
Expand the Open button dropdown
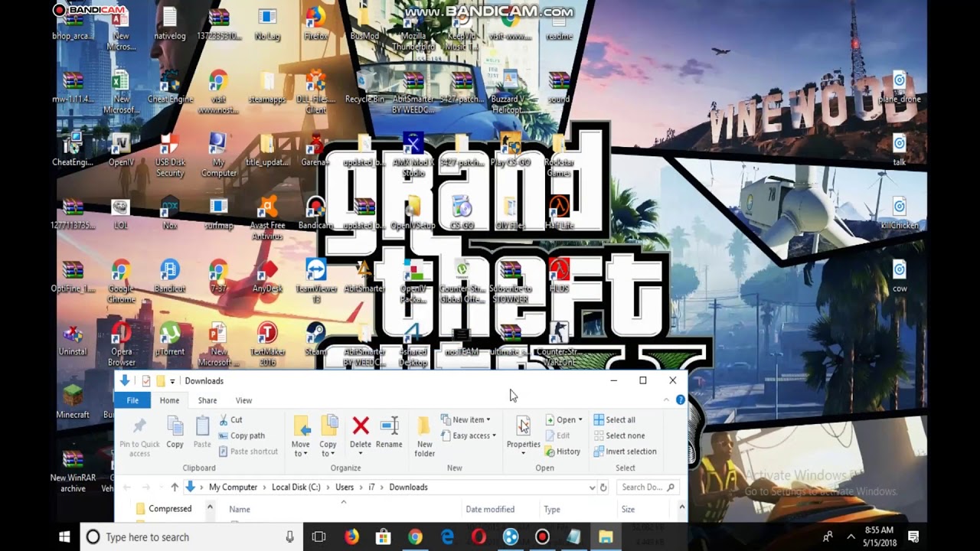click(x=580, y=419)
